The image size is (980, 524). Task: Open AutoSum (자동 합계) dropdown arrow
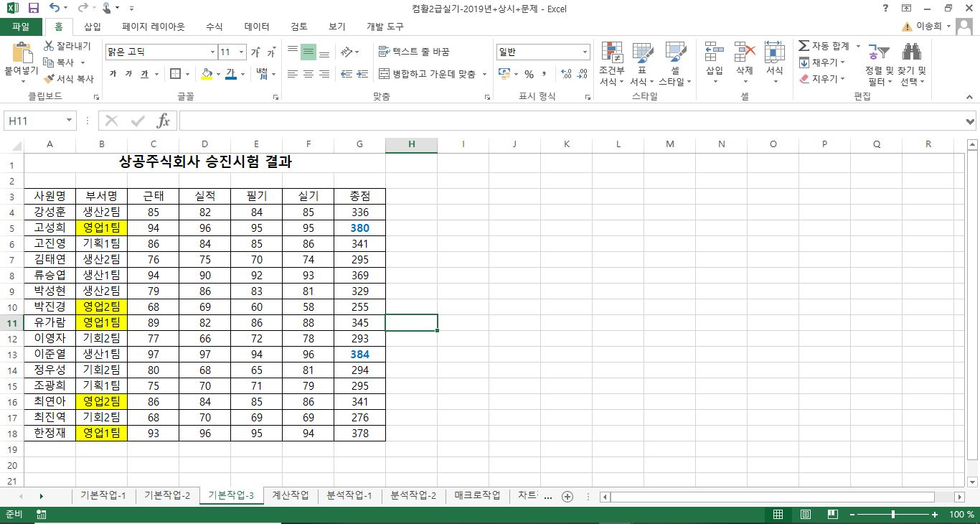pyautogui.click(x=858, y=46)
